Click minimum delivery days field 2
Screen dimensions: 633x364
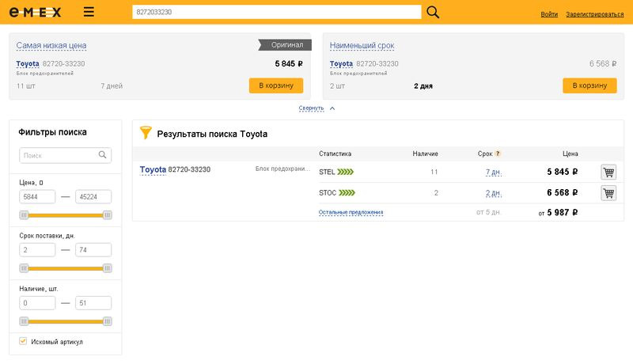point(37,250)
